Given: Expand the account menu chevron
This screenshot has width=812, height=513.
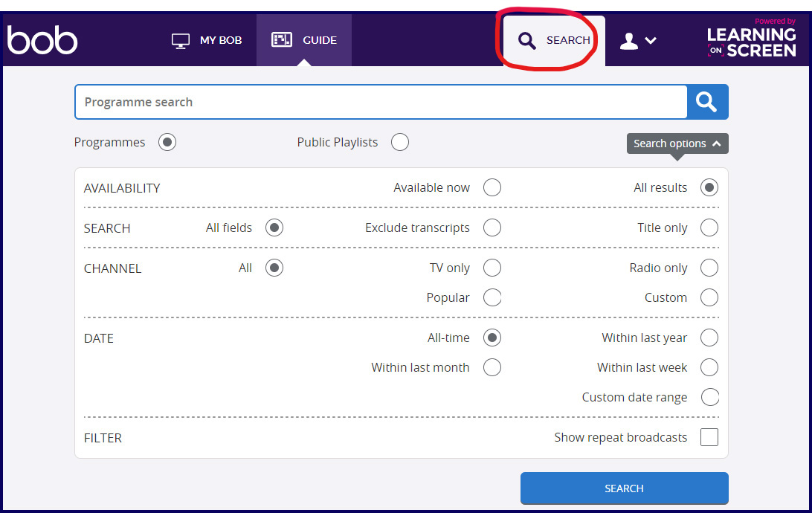Looking at the screenshot, I should pyautogui.click(x=651, y=41).
